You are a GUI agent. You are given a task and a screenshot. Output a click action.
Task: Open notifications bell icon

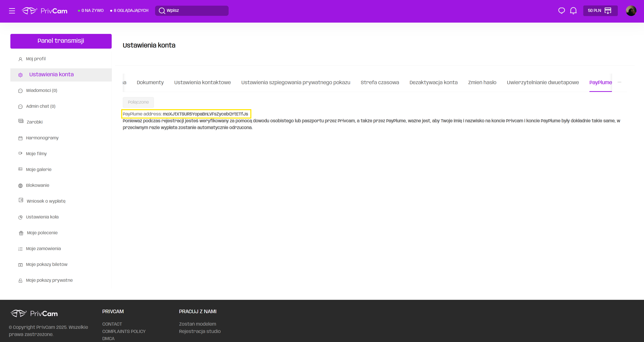(x=573, y=11)
